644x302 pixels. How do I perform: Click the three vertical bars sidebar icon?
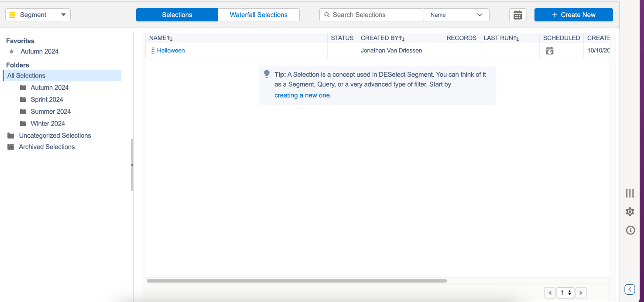coord(630,193)
